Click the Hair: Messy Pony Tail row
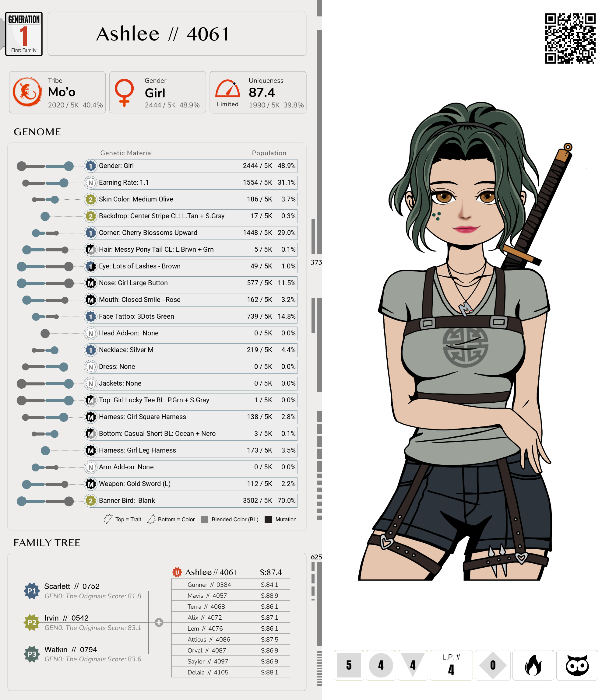 click(x=190, y=249)
